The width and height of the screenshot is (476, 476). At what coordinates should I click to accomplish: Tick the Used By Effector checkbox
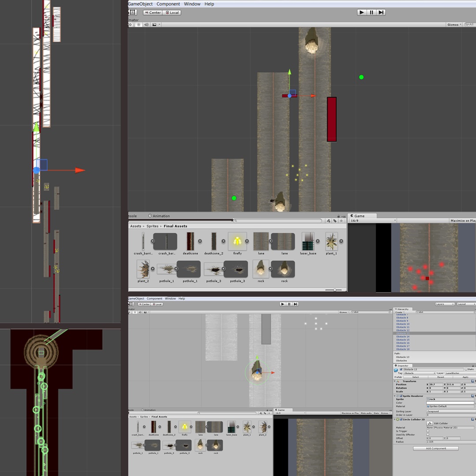point(428,435)
